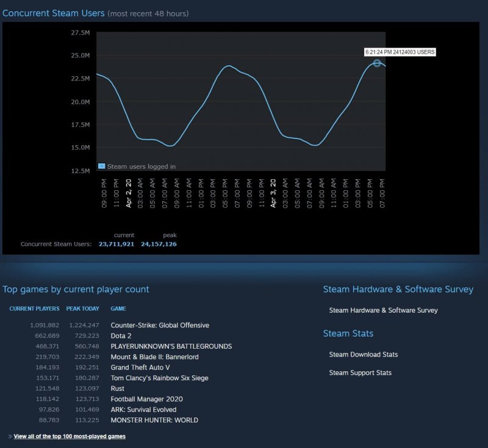Click Mount & Blade II: Bannerlord in the list
488x448 pixels.
click(154, 357)
